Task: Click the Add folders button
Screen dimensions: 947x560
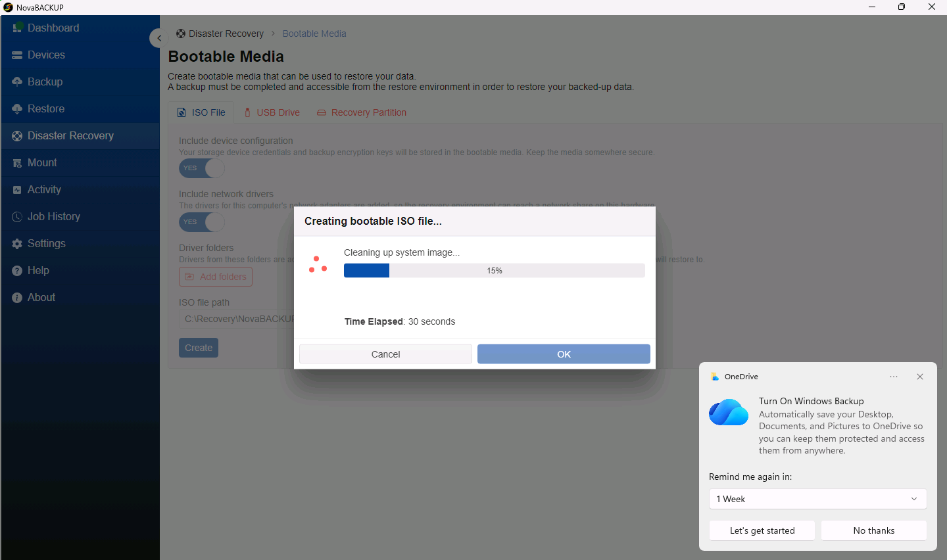Action: click(216, 277)
